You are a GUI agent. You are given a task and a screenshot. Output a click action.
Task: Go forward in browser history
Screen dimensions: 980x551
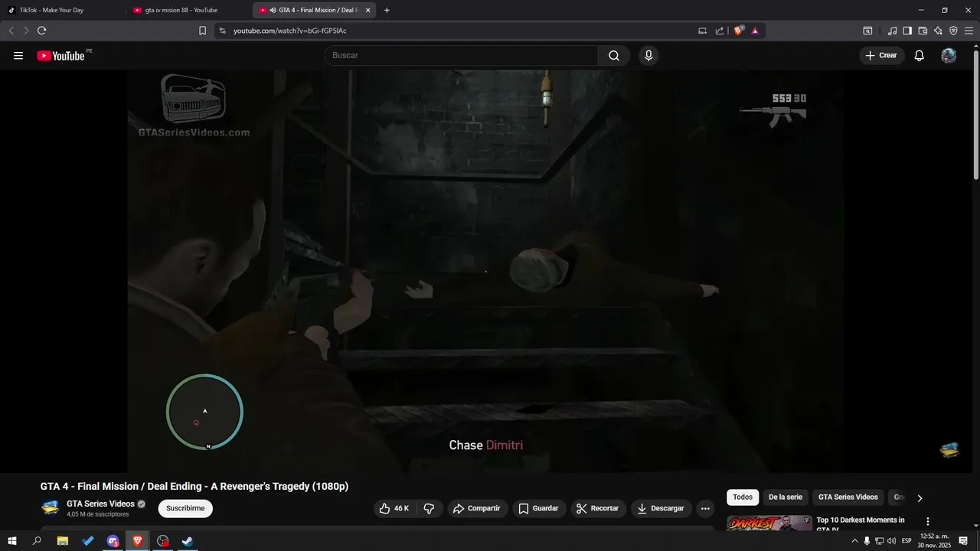pos(26,31)
